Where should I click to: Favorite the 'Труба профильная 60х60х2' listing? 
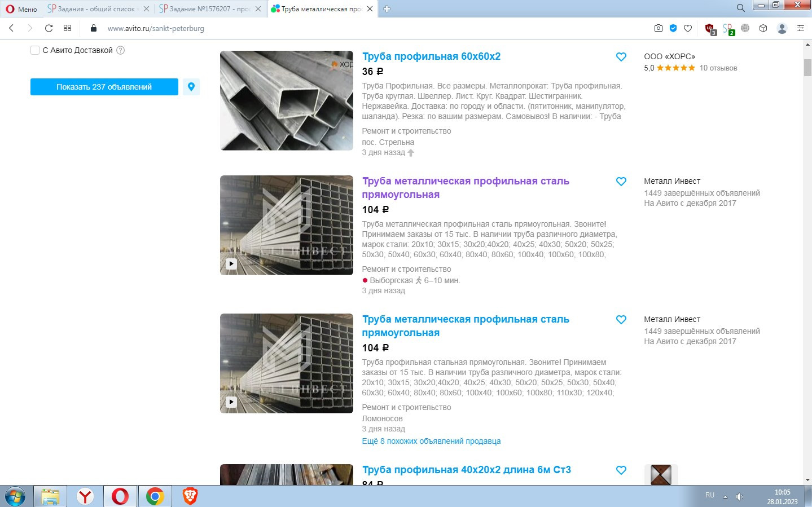621,57
